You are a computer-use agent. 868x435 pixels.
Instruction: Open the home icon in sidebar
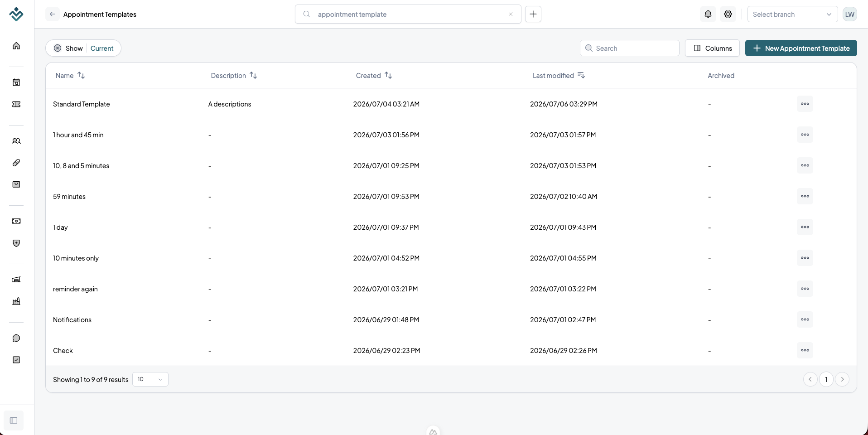[16, 46]
